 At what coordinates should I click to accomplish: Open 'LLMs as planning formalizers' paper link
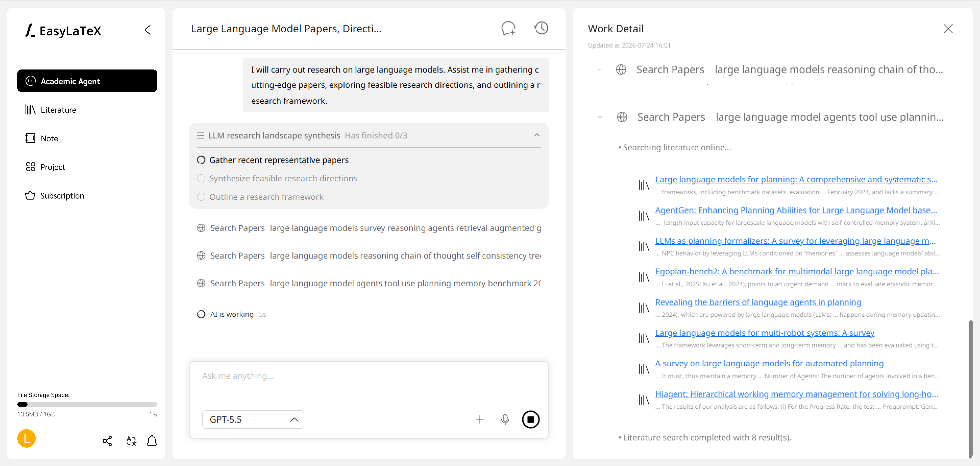tap(795, 241)
